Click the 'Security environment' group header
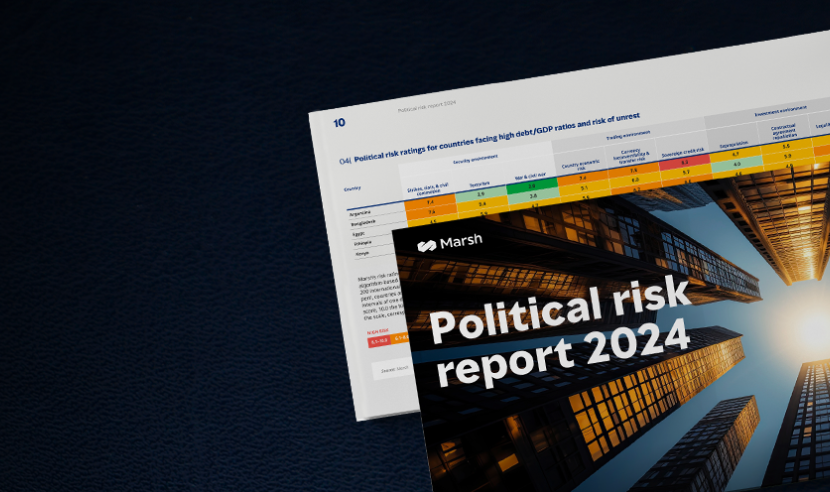Screen dimensions: 830x492 click(475, 158)
